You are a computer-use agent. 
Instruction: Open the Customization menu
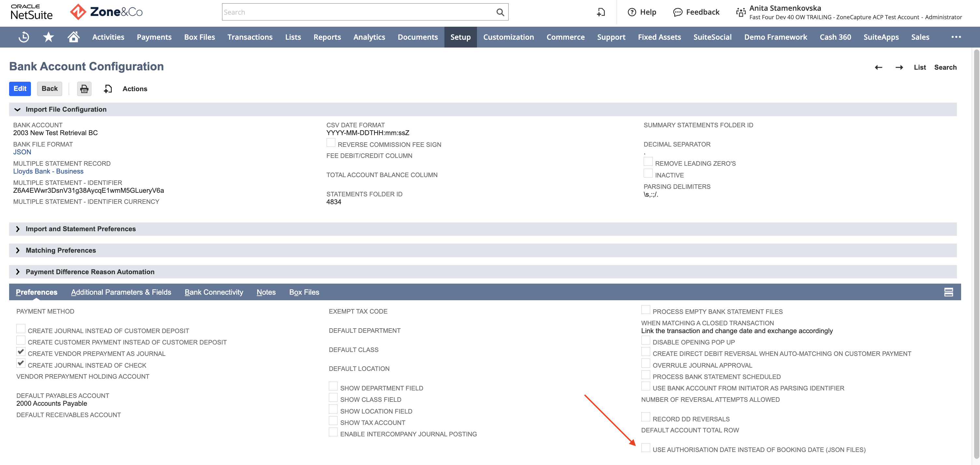[x=508, y=37]
